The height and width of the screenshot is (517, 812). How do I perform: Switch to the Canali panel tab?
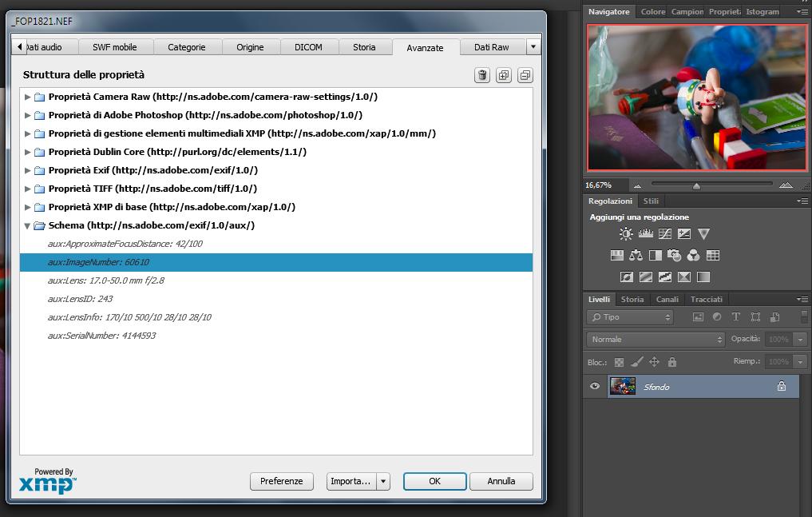[x=667, y=300]
